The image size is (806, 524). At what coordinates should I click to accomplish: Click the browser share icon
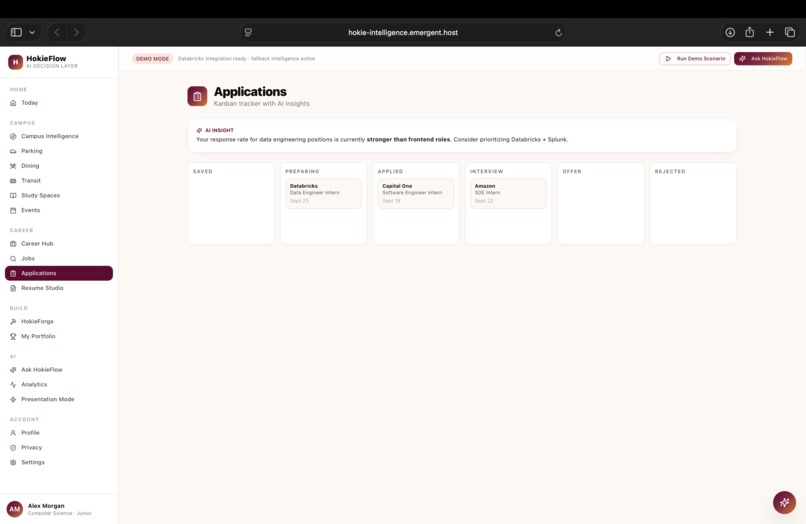click(750, 32)
